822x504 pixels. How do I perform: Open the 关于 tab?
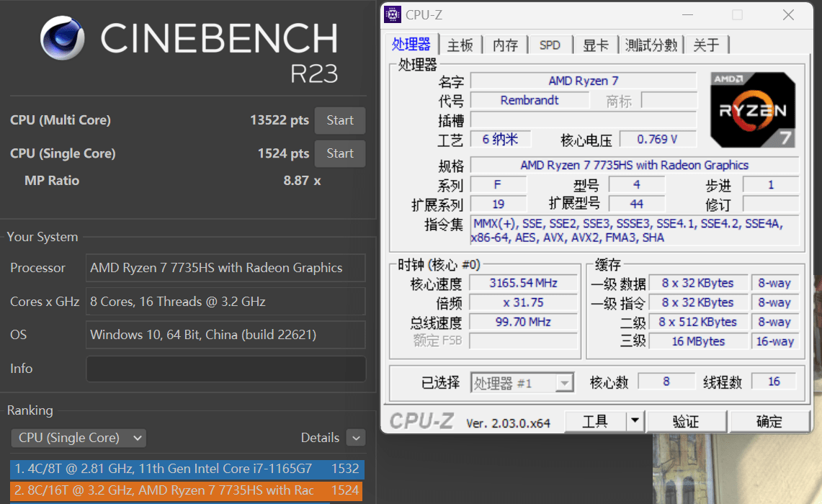click(x=706, y=45)
